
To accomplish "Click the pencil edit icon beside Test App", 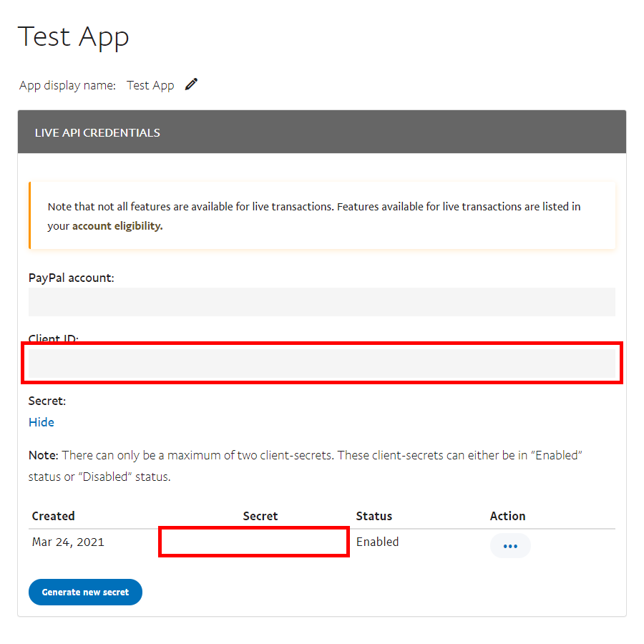I will pyautogui.click(x=191, y=84).
